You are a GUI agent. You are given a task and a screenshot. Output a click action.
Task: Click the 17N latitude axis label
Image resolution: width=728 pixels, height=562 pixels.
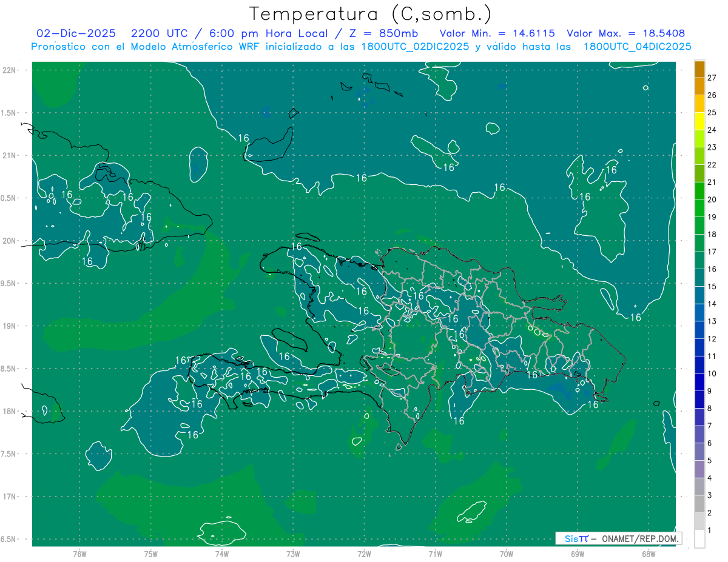[x=9, y=497]
